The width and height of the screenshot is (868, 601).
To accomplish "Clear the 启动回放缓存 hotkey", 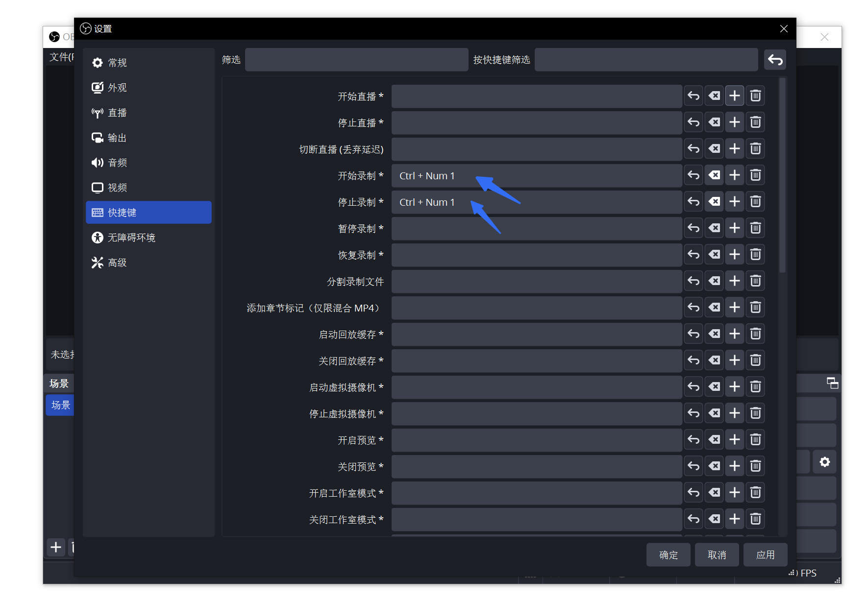I will coord(714,334).
